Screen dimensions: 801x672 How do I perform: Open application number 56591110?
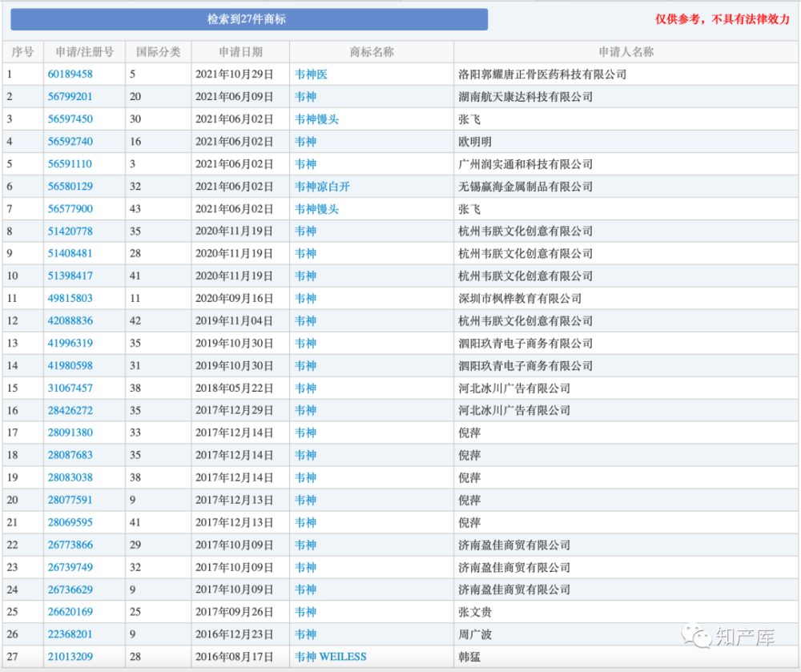tap(70, 164)
